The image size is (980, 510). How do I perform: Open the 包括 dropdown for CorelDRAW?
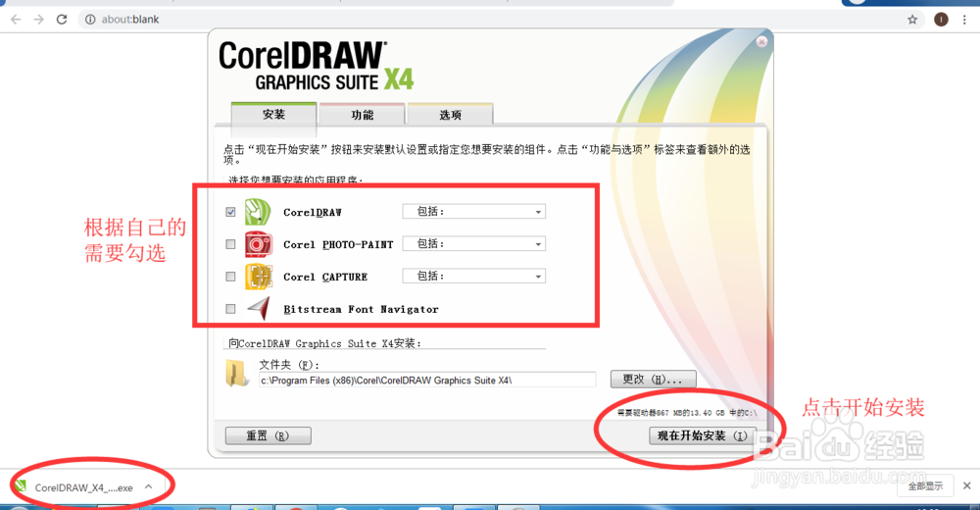pyautogui.click(x=473, y=212)
